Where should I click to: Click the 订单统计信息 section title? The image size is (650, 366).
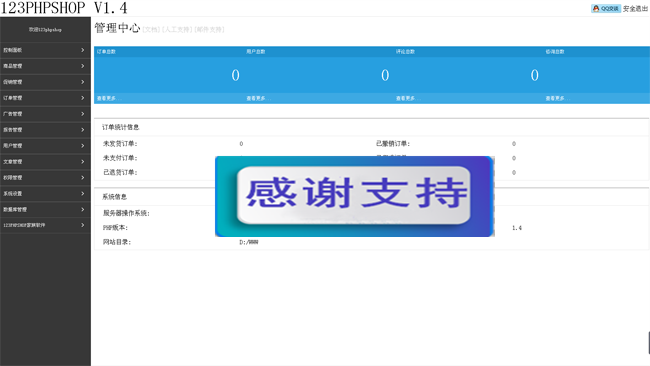(x=121, y=127)
